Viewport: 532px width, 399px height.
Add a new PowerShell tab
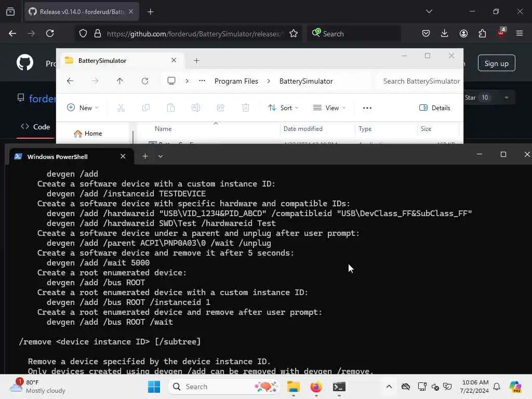tap(145, 156)
